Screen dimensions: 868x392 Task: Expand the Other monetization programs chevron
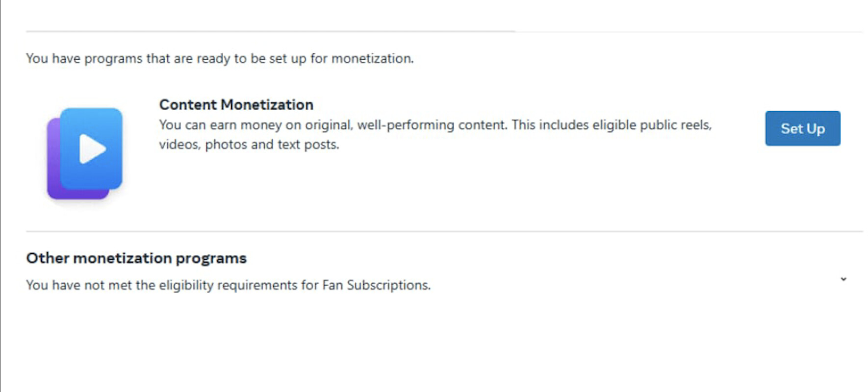tap(843, 279)
